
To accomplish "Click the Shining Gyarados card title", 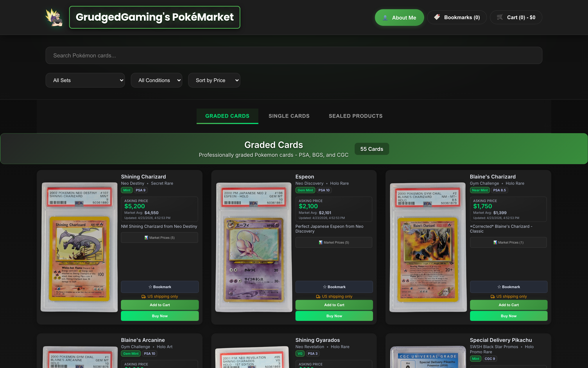I will (318, 340).
